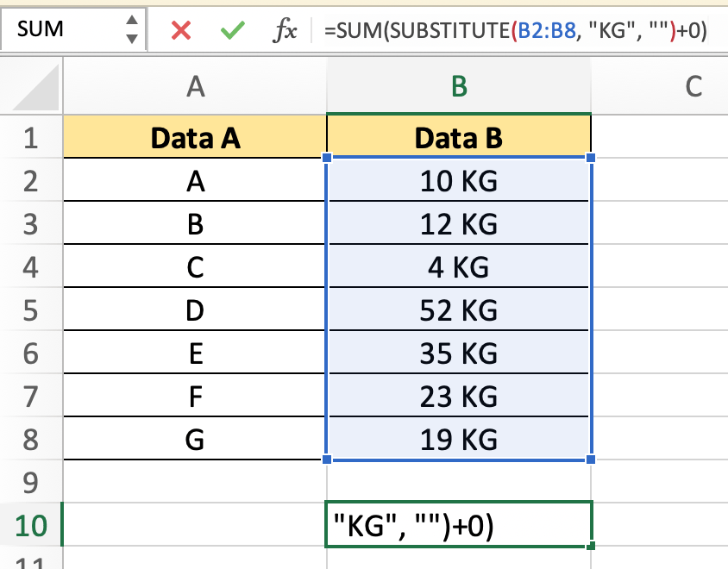
Task: Click inside the Name Box showing SUM
Action: tap(60, 30)
